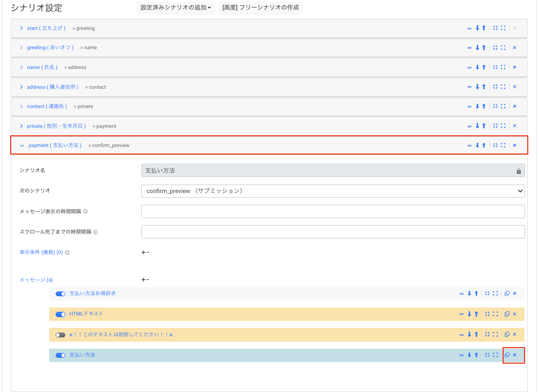Viewport: 539px width, 392px height.
Task: Open the 次のシナリオ confirm_preview dropdown
Action: pos(333,191)
